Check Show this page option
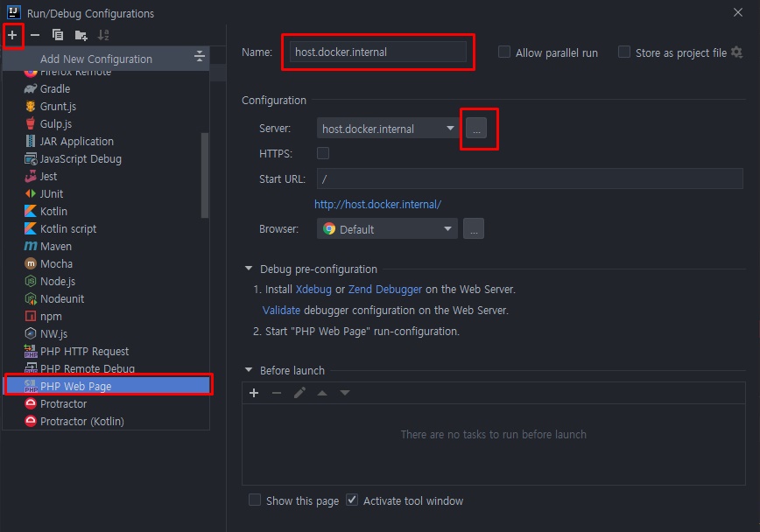760x532 pixels. [x=255, y=500]
